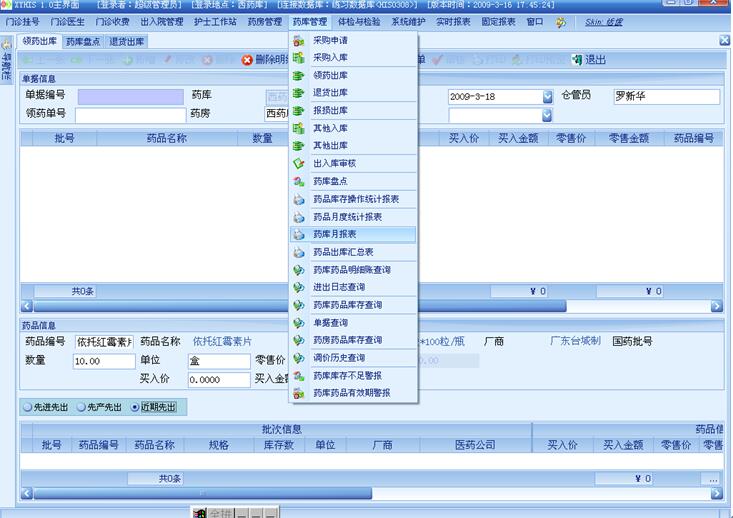The image size is (733, 518).
Task: Switch to the 药库盘点 tab
Action: coord(83,42)
